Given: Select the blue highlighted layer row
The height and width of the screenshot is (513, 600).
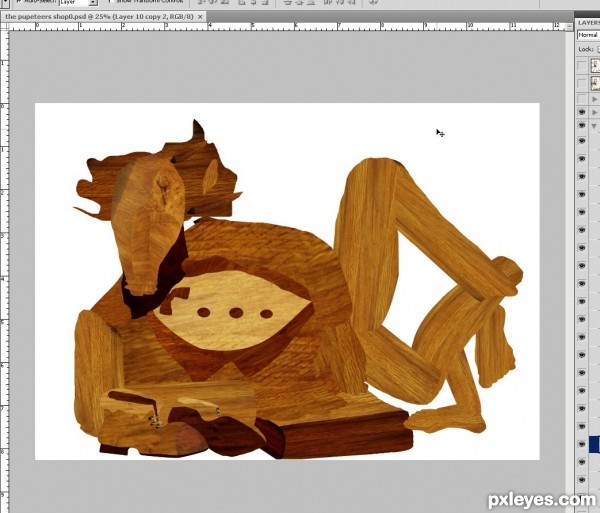Looking at the screenshot, I should tap(594, 444).
